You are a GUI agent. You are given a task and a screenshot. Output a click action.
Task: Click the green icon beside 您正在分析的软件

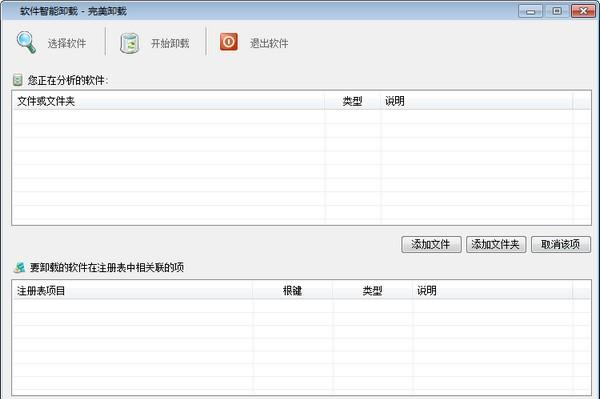click(18, 80)
